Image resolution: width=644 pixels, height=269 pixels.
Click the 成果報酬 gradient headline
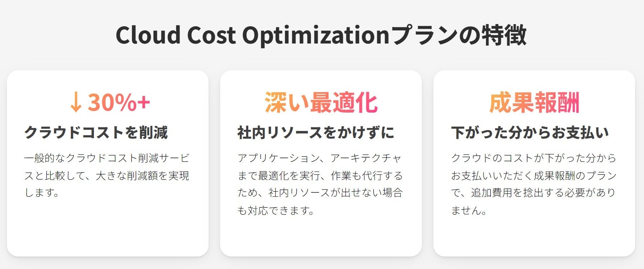534,102
